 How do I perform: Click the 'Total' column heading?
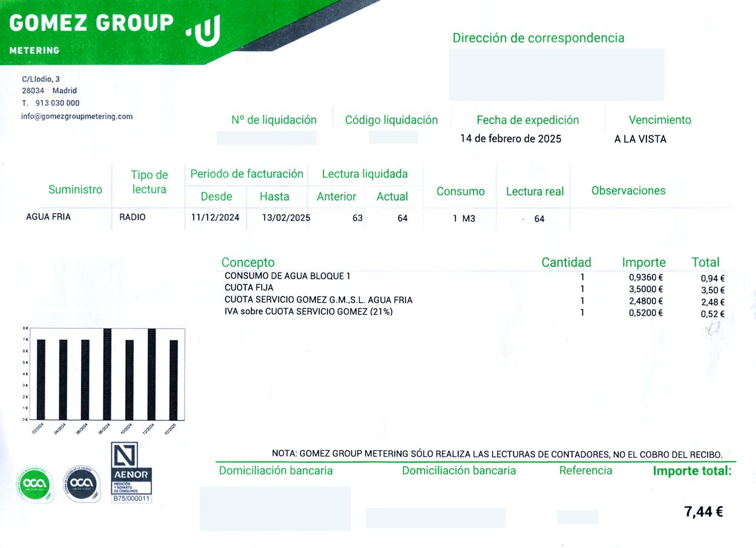(705, 263)
